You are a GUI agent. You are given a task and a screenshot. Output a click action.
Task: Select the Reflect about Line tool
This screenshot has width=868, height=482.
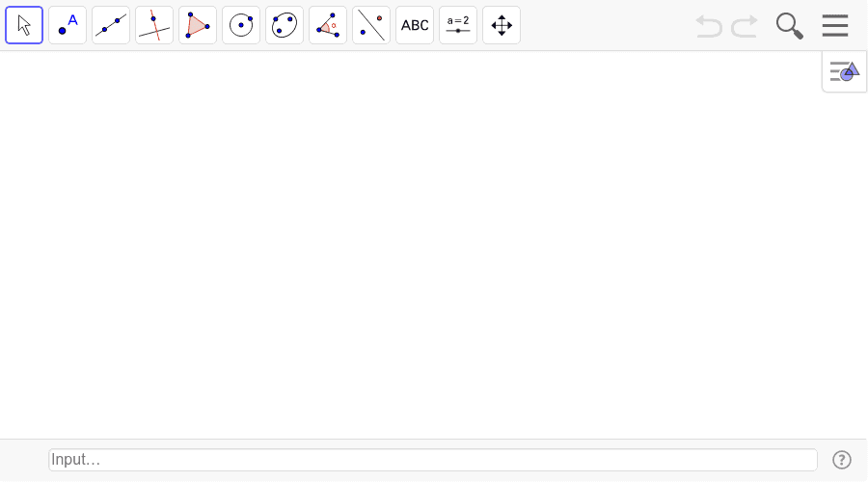[371, 25]
